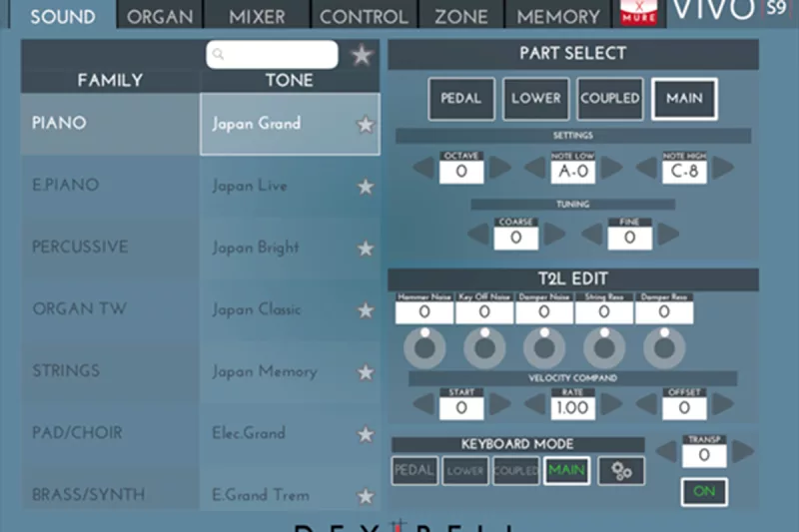Choose the STRINGS family

pos(66,371)
